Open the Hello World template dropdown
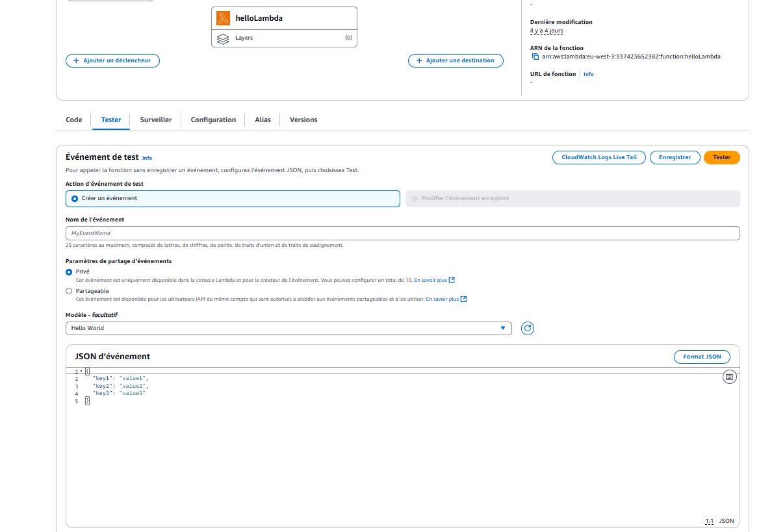 [x=289, y=328]
